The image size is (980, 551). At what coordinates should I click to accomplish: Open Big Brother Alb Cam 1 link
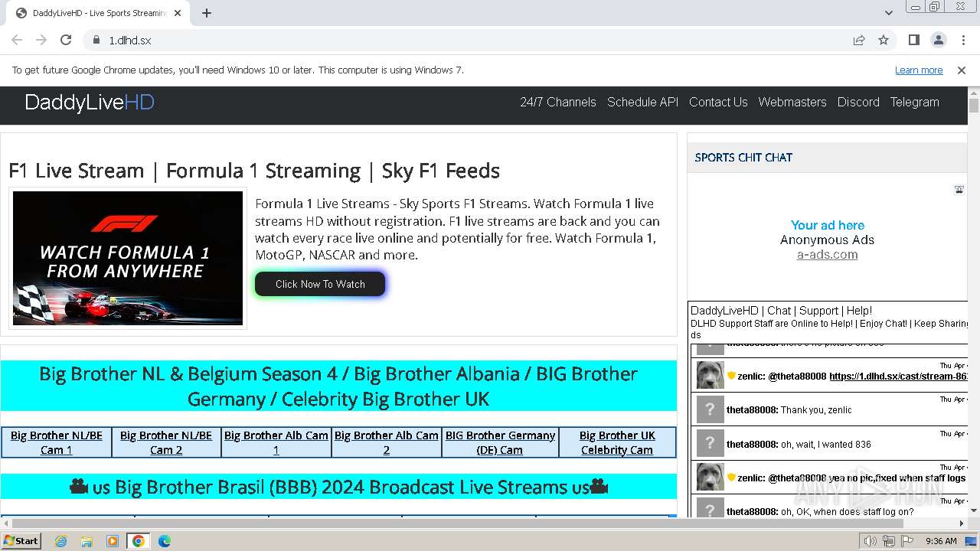(x=276, y=442)
